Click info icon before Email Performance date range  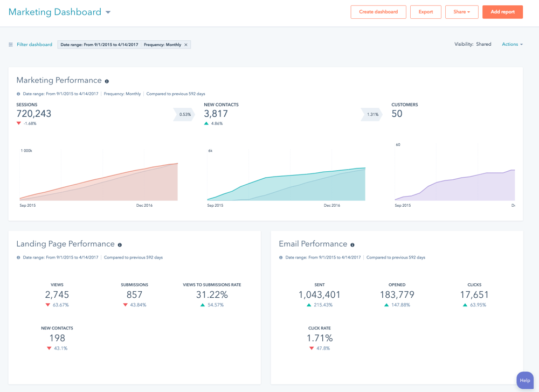pos(281,257)
